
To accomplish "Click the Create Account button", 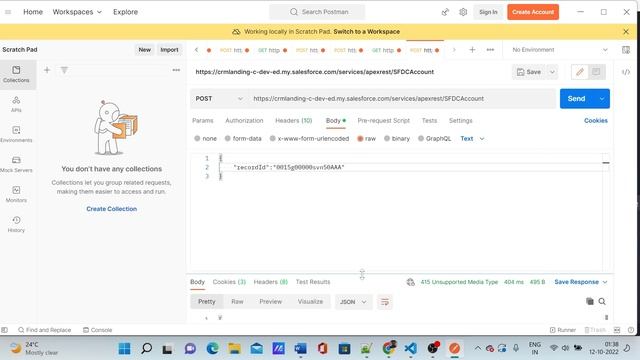I will coord(533,12).
